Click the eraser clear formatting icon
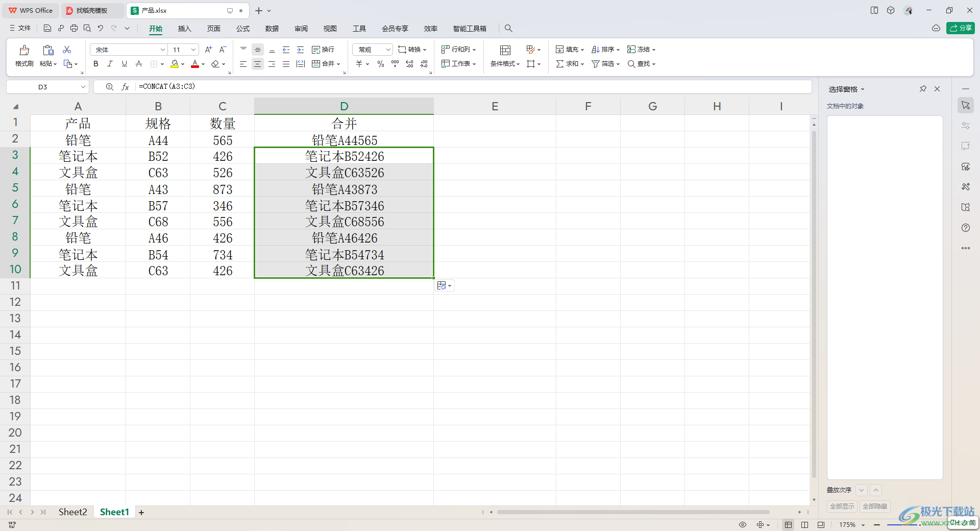This screenshot has height=531, width=980. (215, 64)
